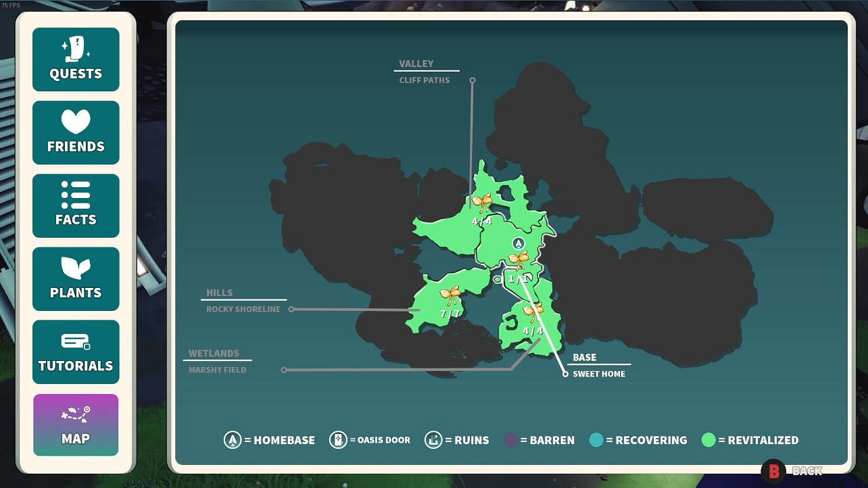Open the Quests menu tab
Viewport: 868px width, 488px height.
point(76,59)
